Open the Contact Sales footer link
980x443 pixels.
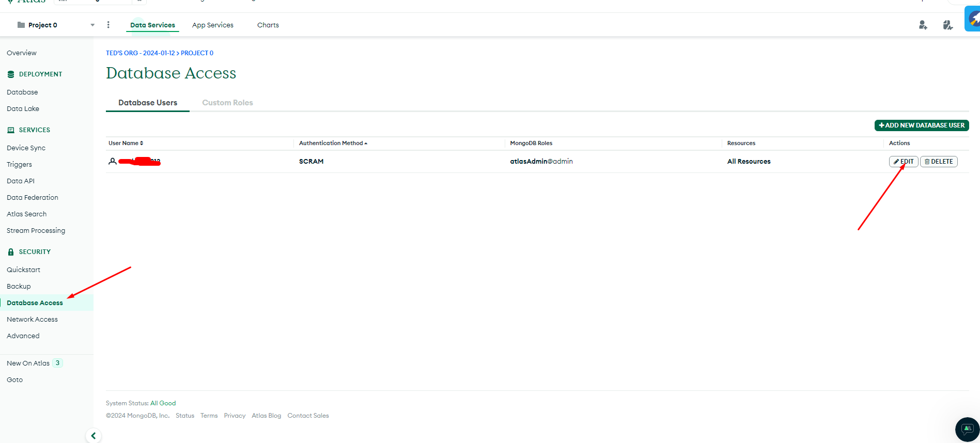click(x=308, y=416)
